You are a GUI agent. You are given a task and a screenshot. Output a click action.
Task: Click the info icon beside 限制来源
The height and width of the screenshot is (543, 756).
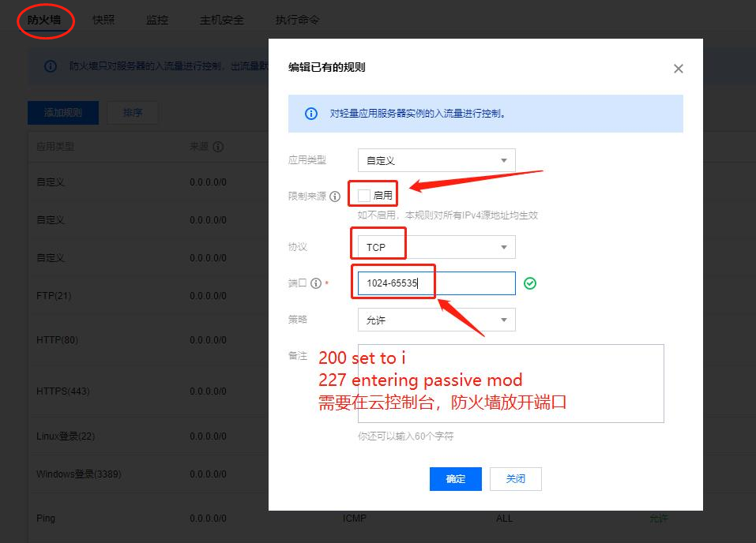pyautogui.click(x=335, y=196)
